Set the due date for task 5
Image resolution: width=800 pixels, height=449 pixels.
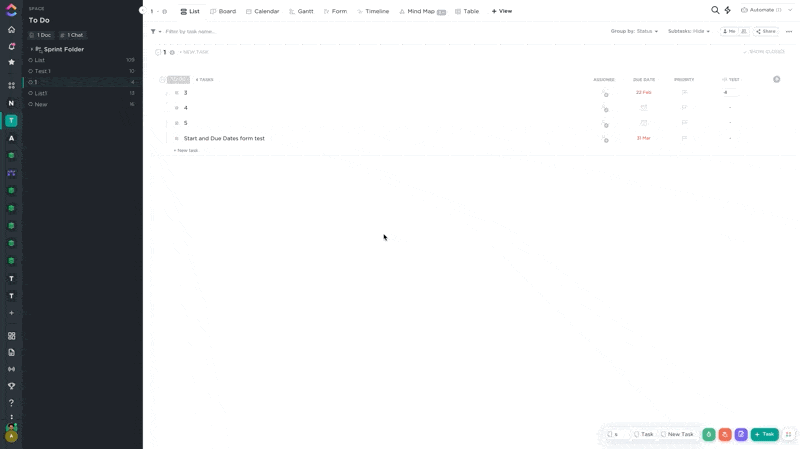[644, 123]
